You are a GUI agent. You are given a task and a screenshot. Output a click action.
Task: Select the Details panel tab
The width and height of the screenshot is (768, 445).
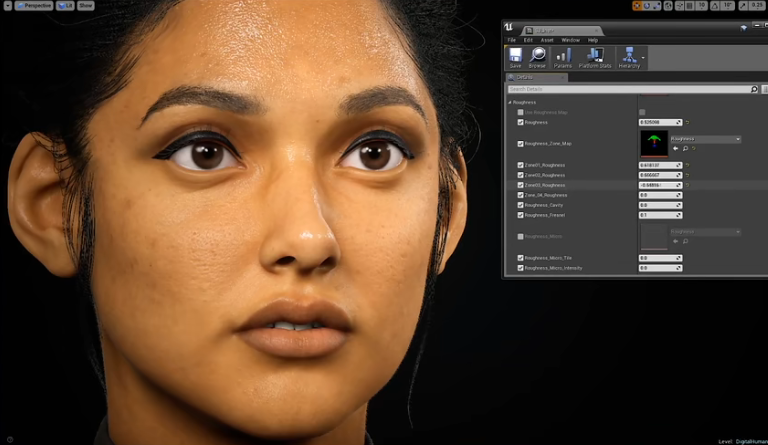536,77
